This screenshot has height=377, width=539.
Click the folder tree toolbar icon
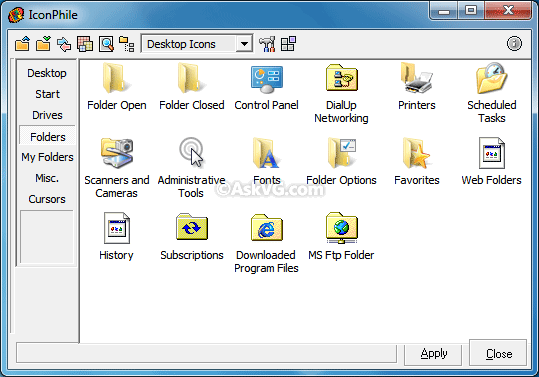[x=126, y=44]
